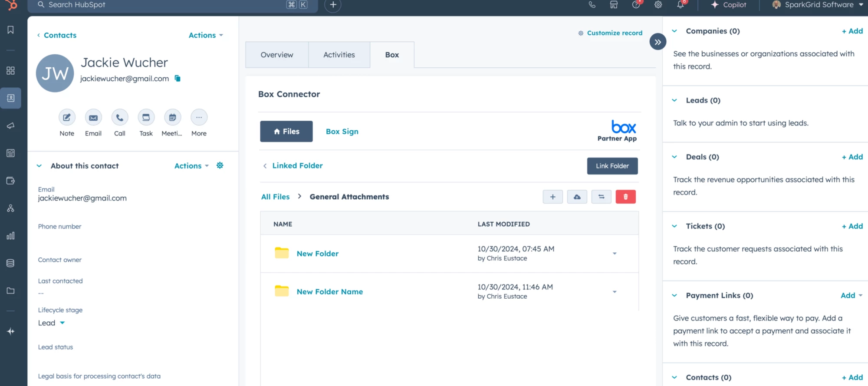This screenshot has width=868, height=386.
Task: Open More contact actions
Action: pos(199,117)
